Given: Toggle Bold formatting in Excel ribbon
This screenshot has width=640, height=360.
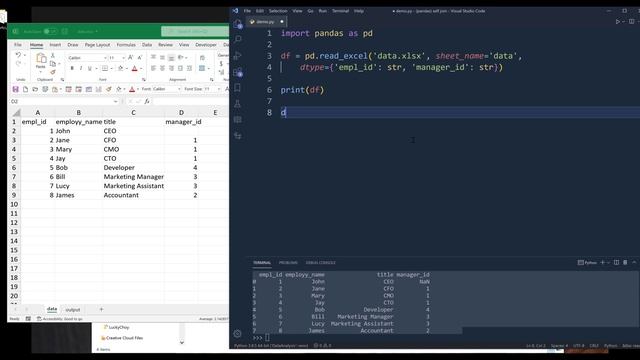Looking at the screenshot, I should click(x=72, y=68).
